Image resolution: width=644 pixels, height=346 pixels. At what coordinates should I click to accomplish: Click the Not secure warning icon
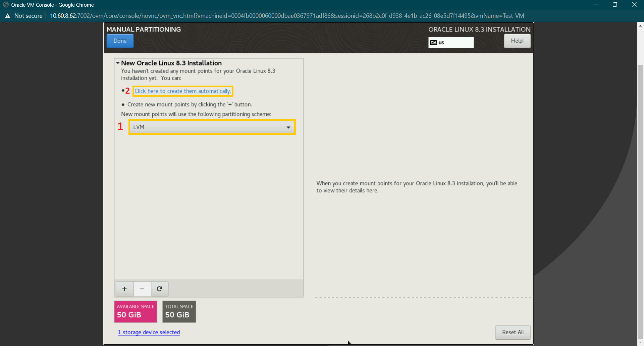click(8, 16)
